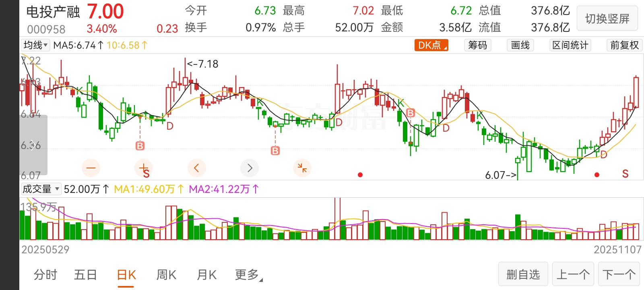Click the start date 20250529
The image size is (644, 290).
[x=45, y=250]
